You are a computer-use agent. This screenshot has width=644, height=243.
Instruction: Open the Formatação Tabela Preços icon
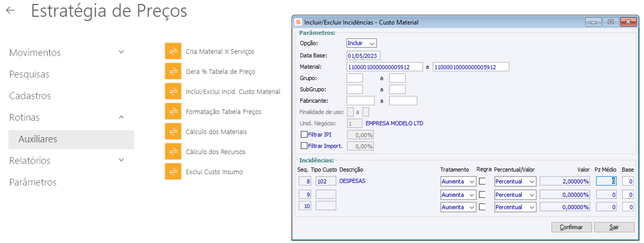[x=173, y=111]
